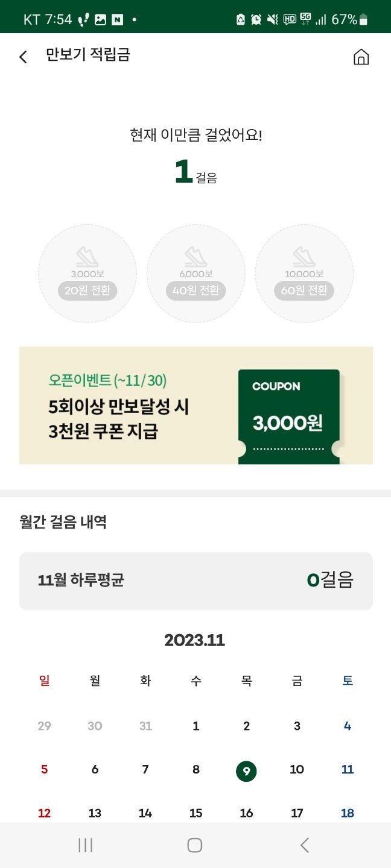391x868 pixels.
Task: Select Saturday November 4 in calendar
Action: (x=348, y=726)
